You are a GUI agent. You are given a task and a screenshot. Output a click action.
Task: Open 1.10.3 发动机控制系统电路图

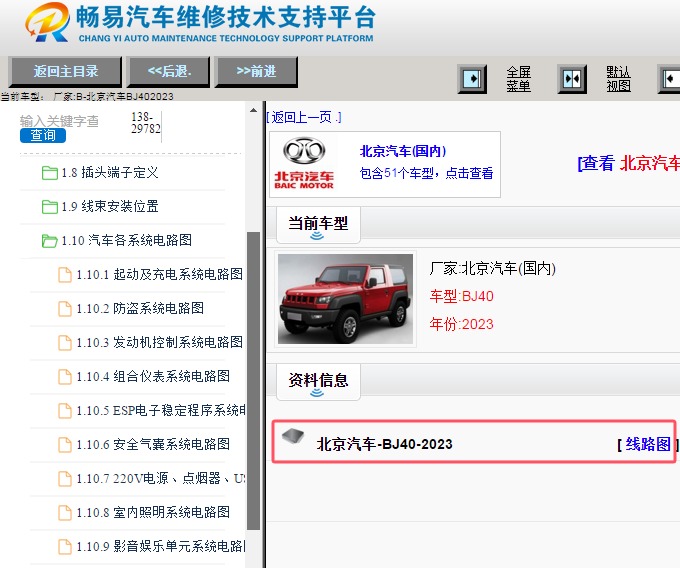coord(160,342)
